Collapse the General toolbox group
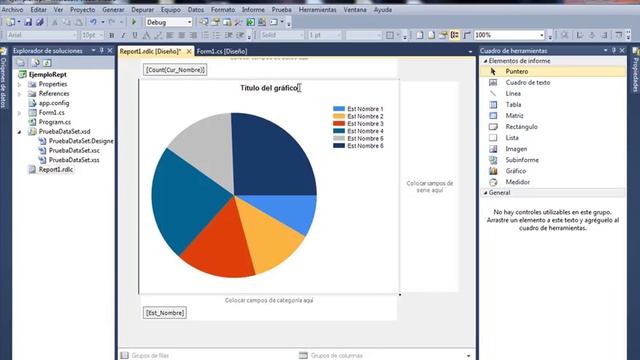Screen dimensions: 640x360 (x=486, y=193)
